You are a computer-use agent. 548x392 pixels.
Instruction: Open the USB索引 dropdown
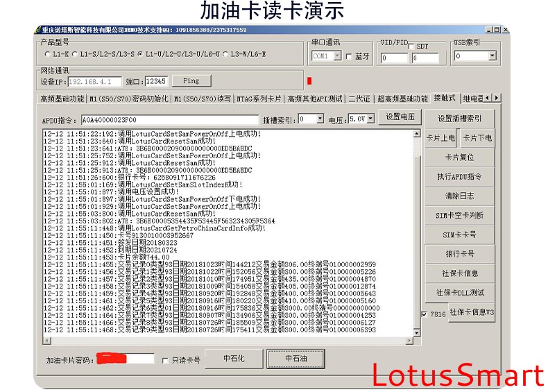492,56
